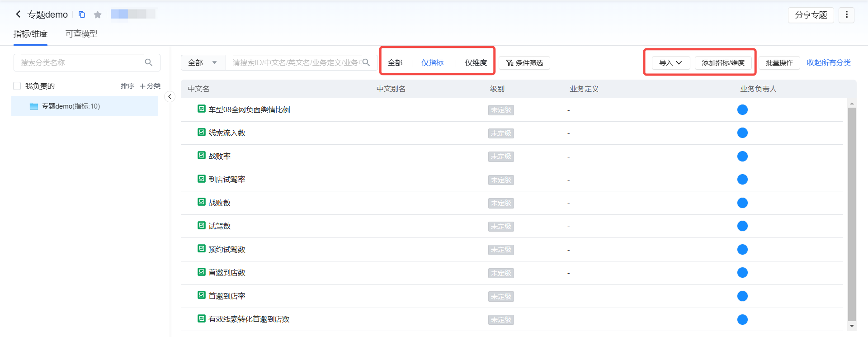Open the more options kebab menu
868x337 pixels.
[847, 15]
